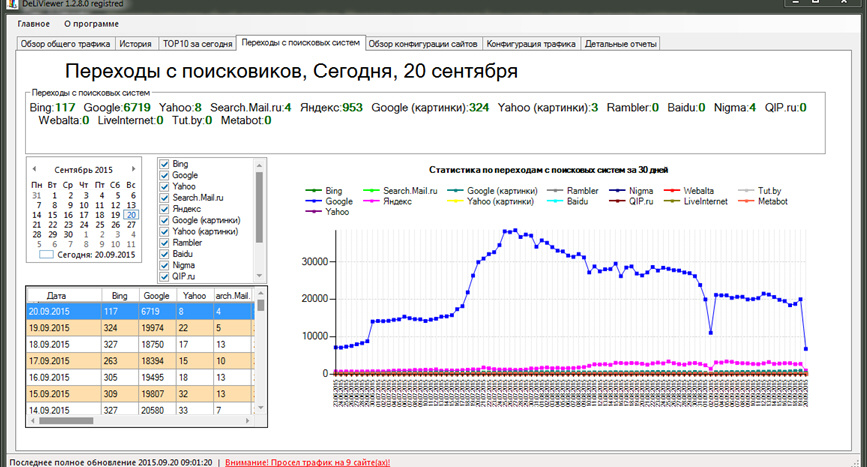Uncheck the Bing checkbox
This screenshot has width=867, height=467.
tap(164, 163)
